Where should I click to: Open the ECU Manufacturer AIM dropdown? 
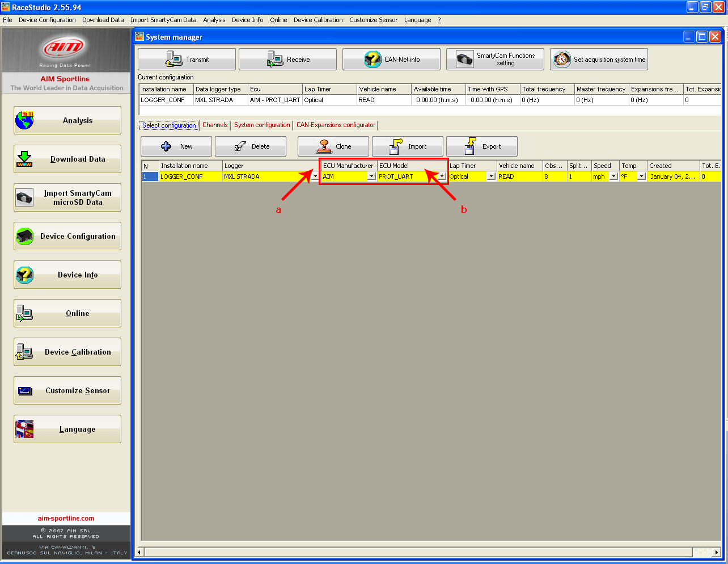click(x=372, y=176)
